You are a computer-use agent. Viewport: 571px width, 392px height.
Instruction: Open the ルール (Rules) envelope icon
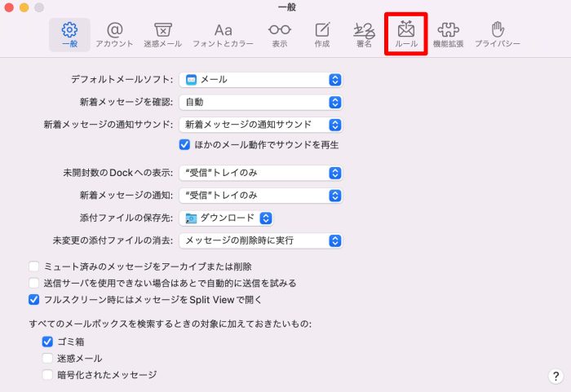[406, 35]
